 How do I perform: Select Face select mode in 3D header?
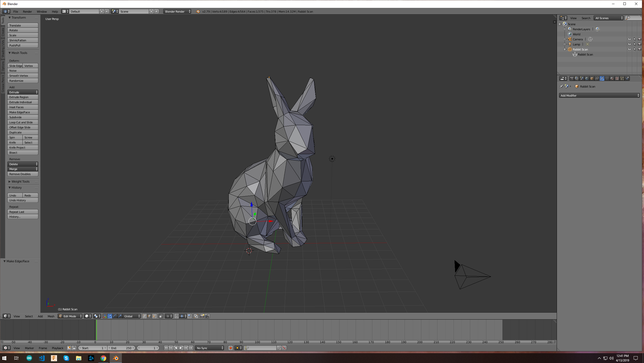point(155,316)
